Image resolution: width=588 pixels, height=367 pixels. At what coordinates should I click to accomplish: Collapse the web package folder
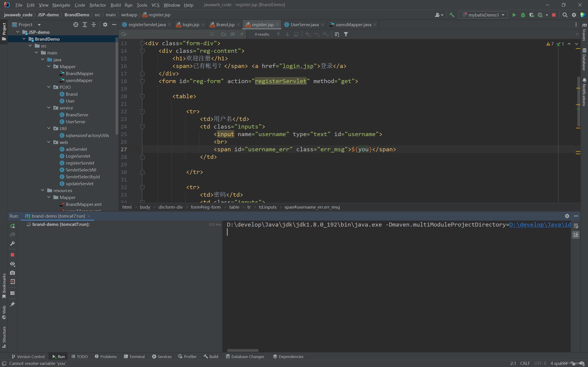click(x=49, y=142)
